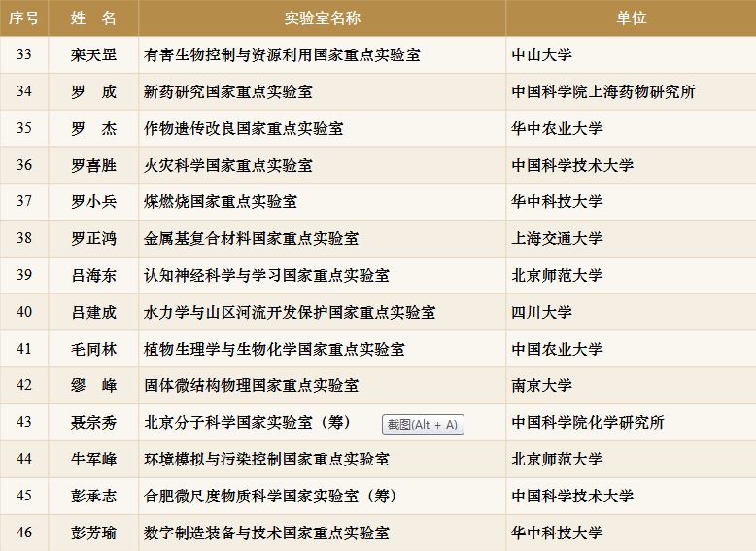Click the 姓名 column header
Viewport: 756px width, 551px height.
pyautogui.click(x=93, y=18)
